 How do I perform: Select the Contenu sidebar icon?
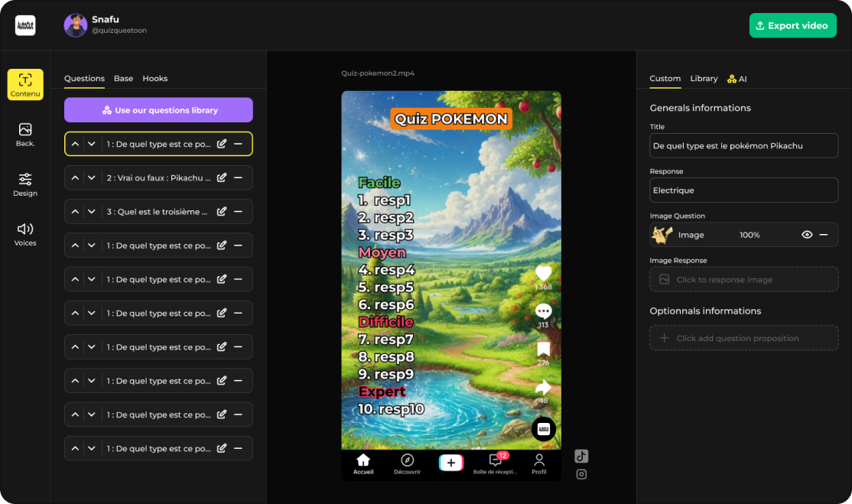[x=25, y=85]
